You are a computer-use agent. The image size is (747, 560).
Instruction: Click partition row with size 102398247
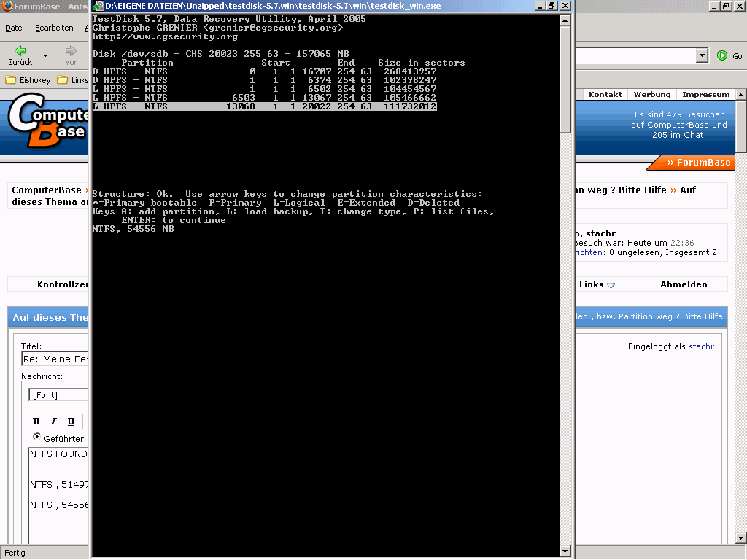pos(264,80)
